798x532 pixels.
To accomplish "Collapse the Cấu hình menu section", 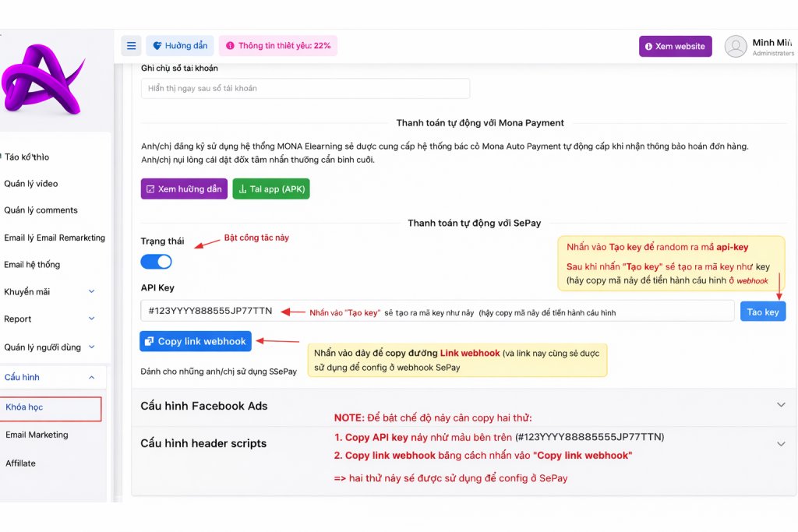I will tap(91, 378).
